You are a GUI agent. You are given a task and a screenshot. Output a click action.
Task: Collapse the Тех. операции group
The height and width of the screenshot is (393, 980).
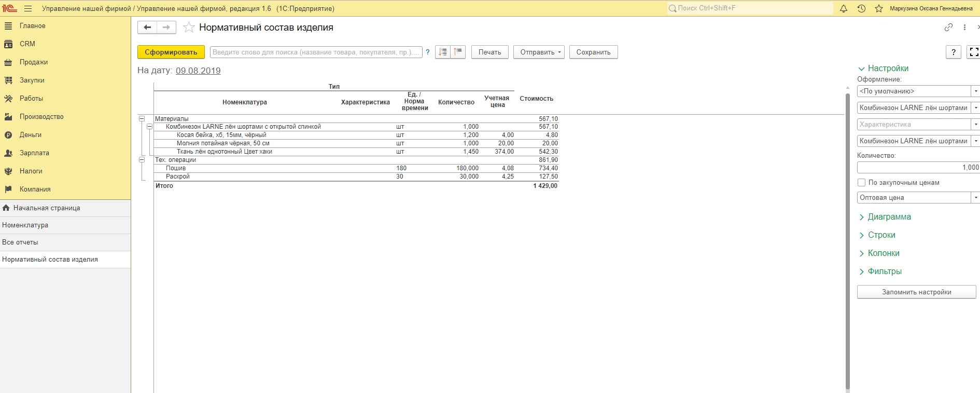(x=142, y=160)
